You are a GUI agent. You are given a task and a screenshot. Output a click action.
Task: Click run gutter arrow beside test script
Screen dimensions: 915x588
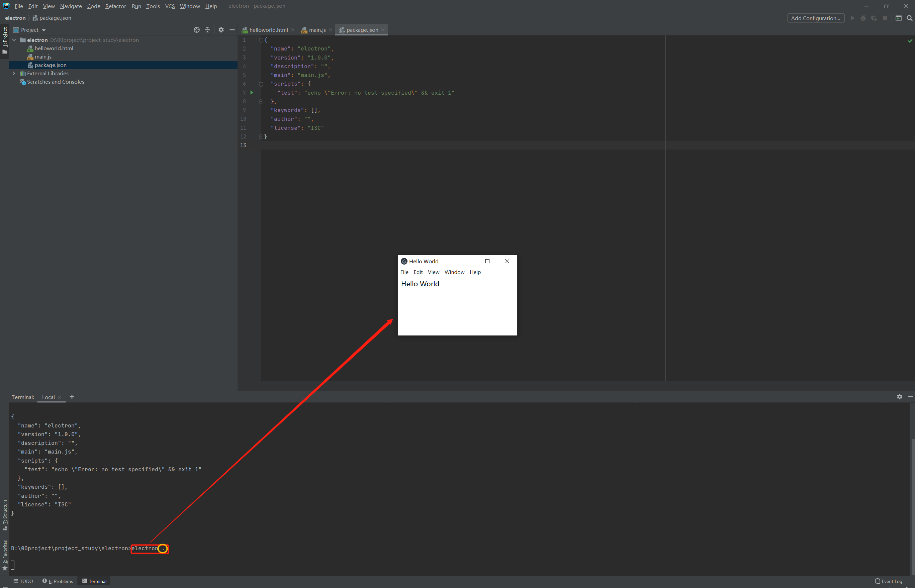[252, 92]
